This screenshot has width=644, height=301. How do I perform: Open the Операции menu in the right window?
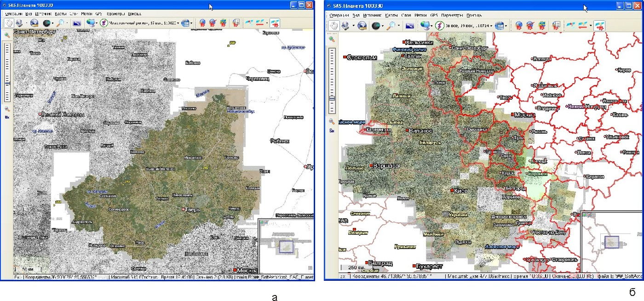coord(339,15)
